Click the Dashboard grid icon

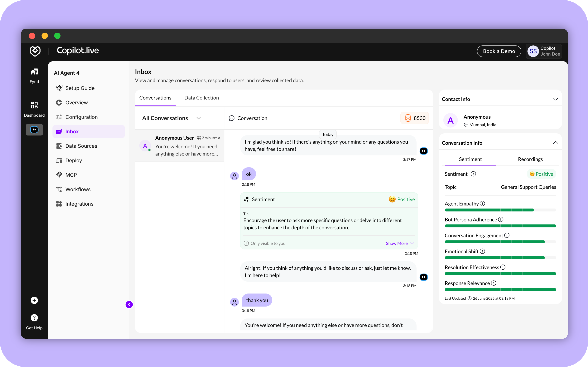click(x=34, y=105)
